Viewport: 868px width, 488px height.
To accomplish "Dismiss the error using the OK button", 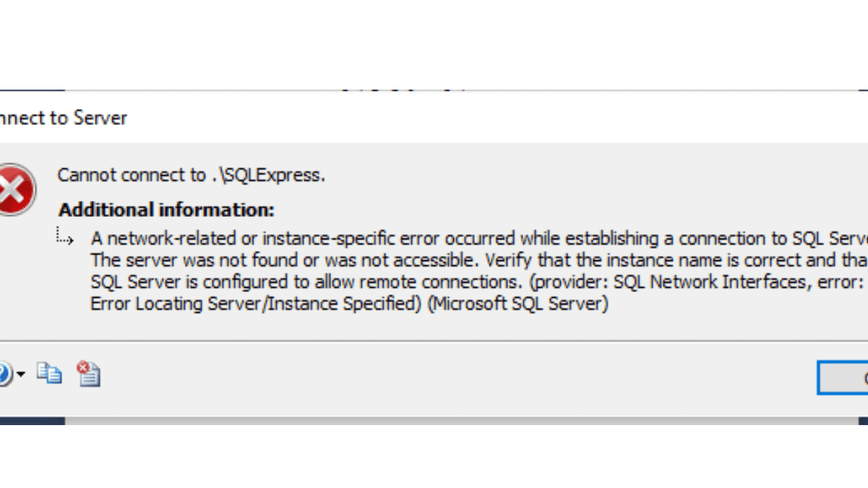I will 843,377.
